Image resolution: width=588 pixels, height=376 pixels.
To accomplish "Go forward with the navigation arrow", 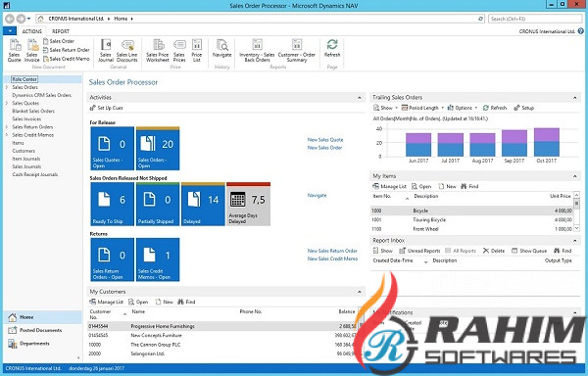I will (x=21, y=19).
